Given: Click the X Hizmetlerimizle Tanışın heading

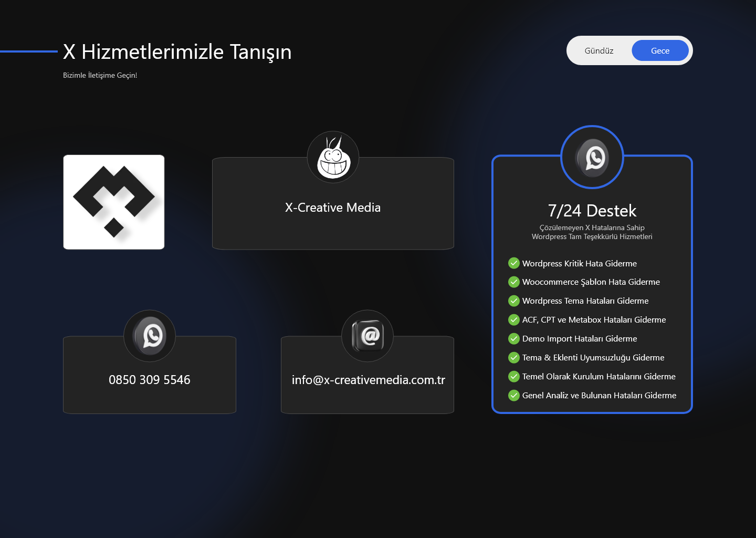Looking at the screenshot, I should click(177, 52).
